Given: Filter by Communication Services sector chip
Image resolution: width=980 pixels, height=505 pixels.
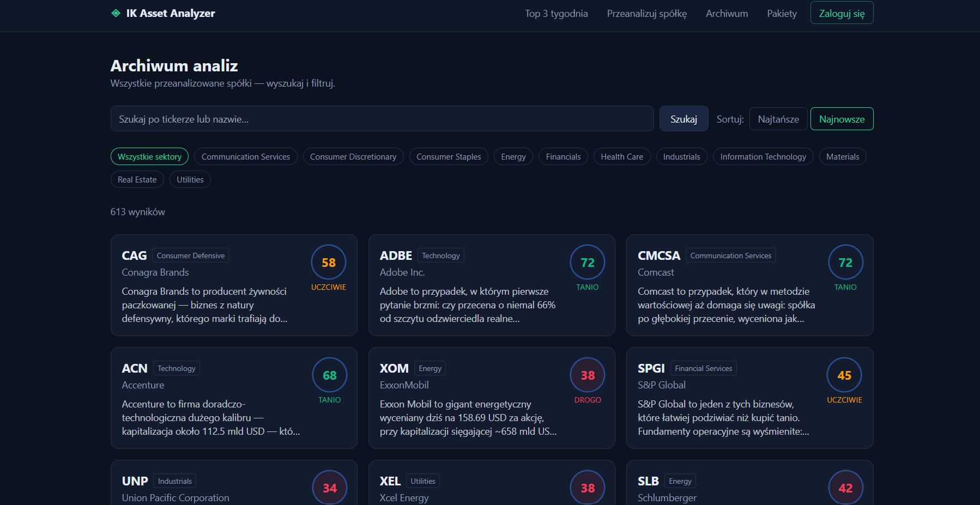Looking at the screenshot, I should [246, 157].
